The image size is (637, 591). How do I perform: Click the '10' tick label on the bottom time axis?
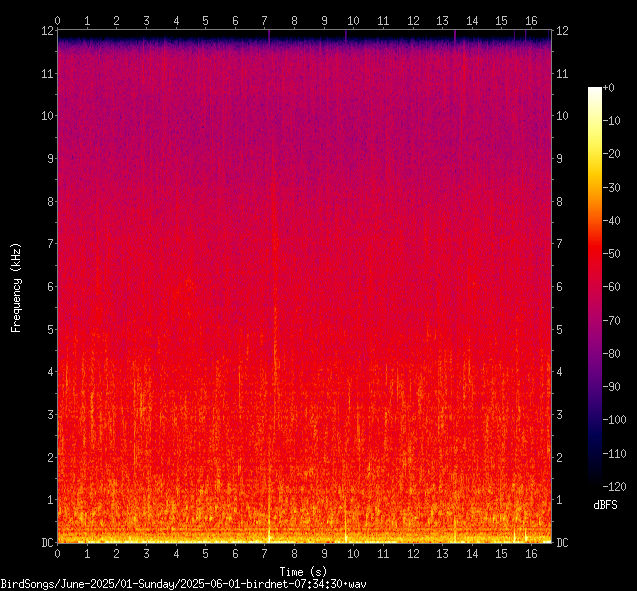pyautogui.click(x=353, y=554)
